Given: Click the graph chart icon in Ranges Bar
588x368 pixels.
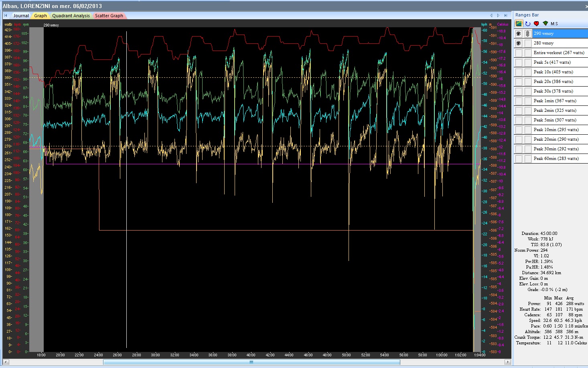Looking at the screenshot, I should 519,24.
